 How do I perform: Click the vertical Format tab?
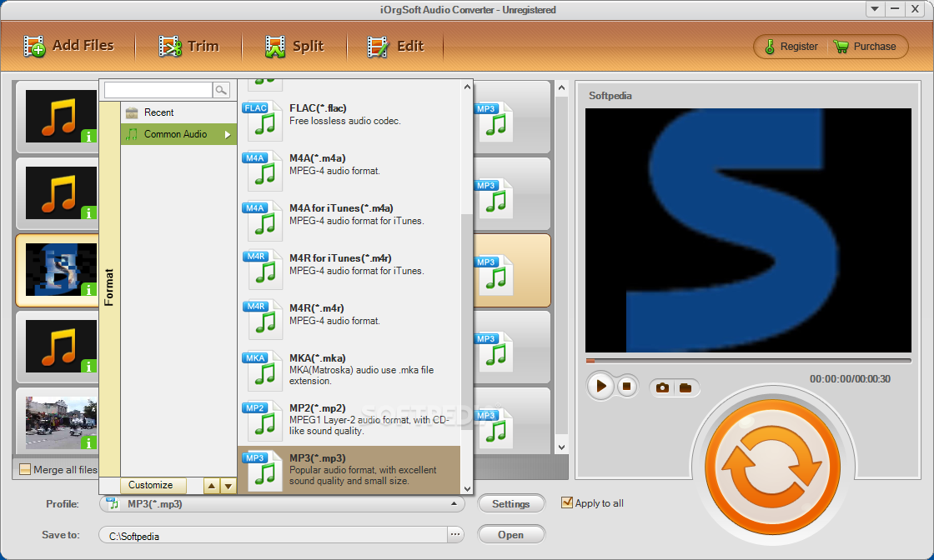(109, 287)
